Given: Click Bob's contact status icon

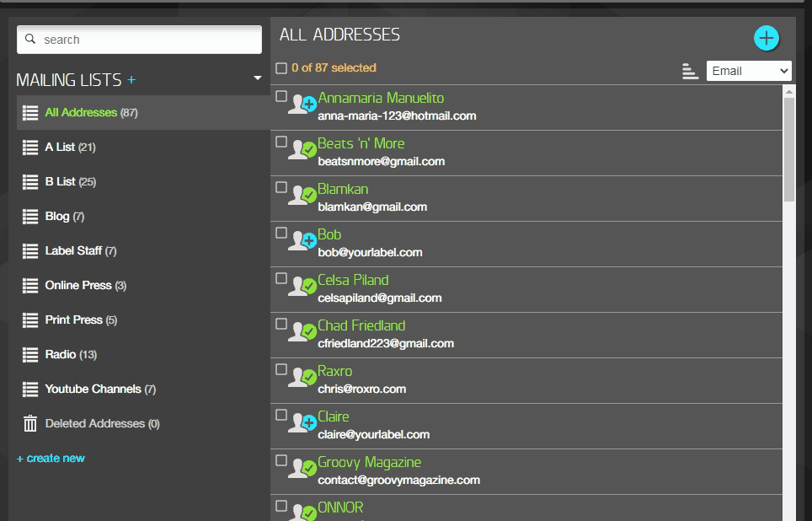Looking at the screenshot, I should (x=302, y=241).
